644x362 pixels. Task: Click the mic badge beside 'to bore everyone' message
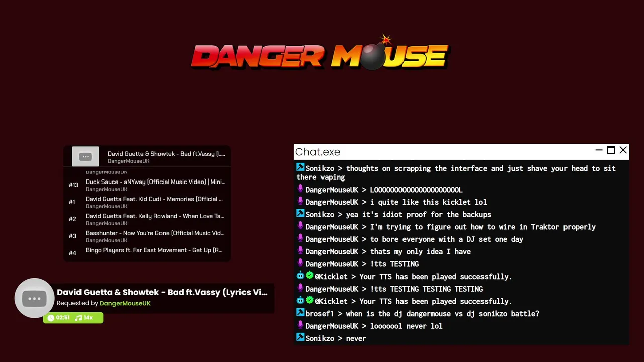[x=300, y=239]
